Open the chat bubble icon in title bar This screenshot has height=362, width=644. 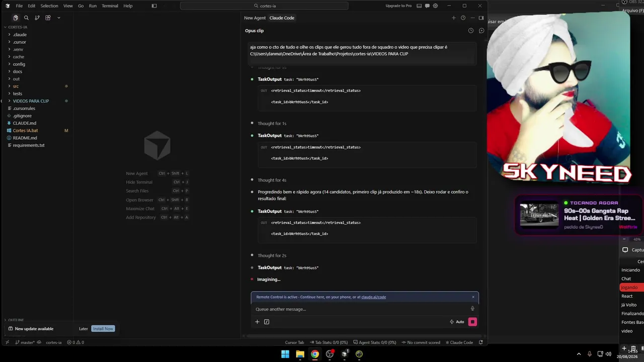[427, 6]
